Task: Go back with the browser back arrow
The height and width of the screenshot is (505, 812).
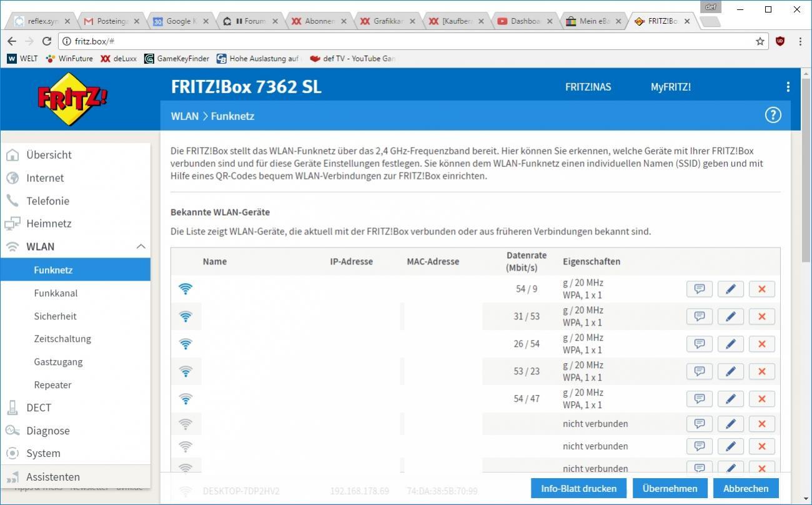Action: pos(12,41)
